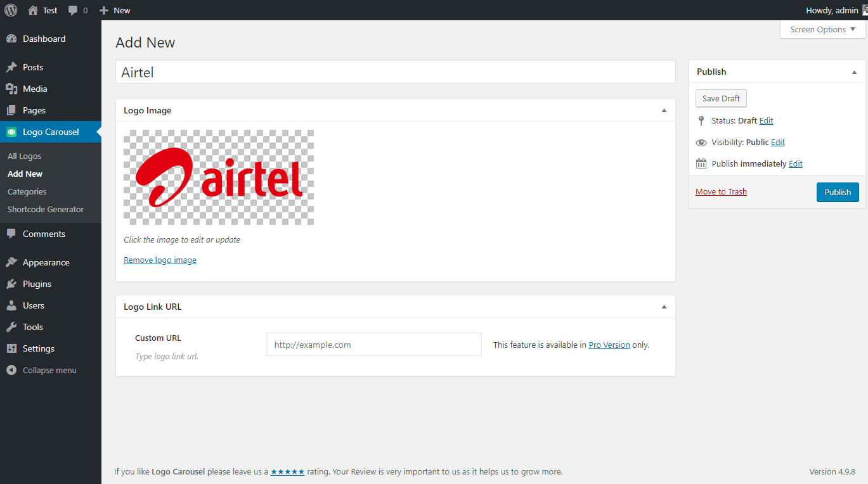Click the Pages icon in sidebar
The width and height of the screenshot is (868, 484).
tap(11, 110)
